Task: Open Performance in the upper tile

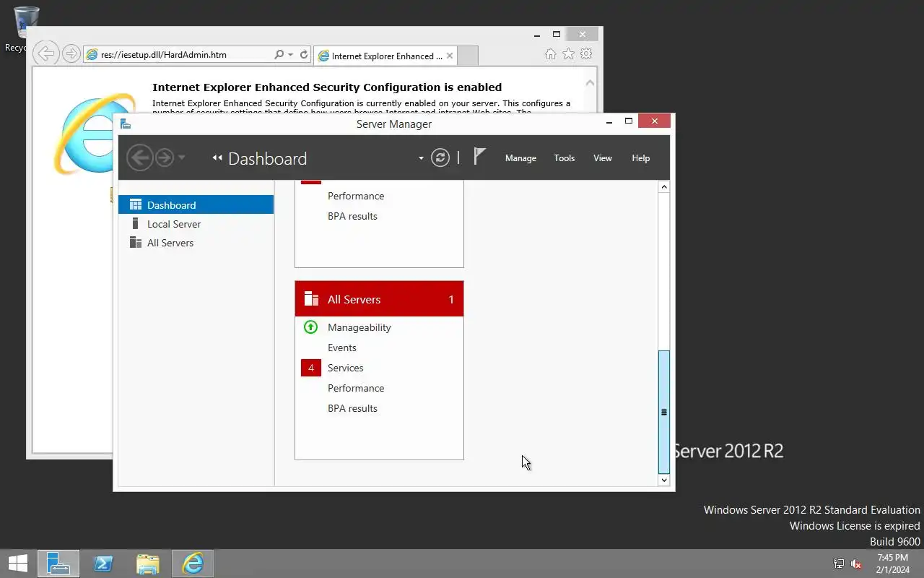Action: pos(356,196)
